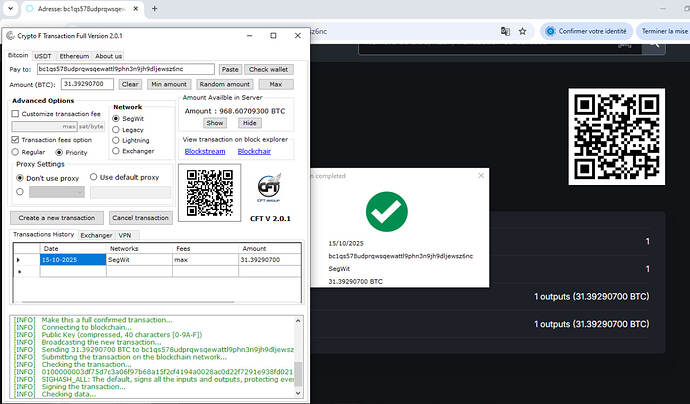Click the browser tab's loading favicon
Viewport: 690px width, 404px height.
click(x=27, y=9)
